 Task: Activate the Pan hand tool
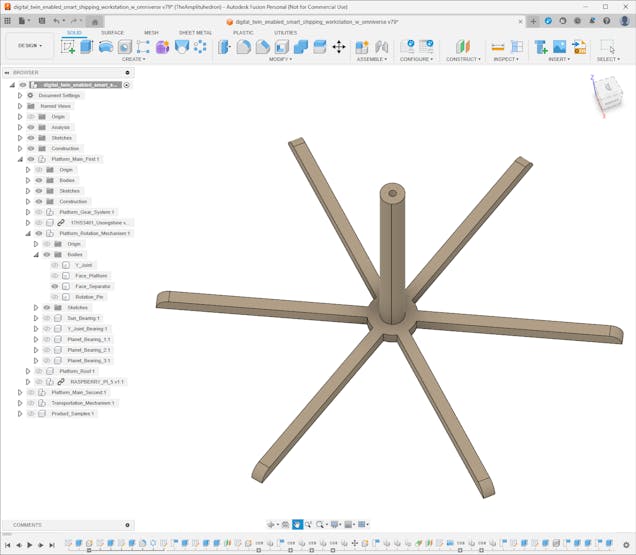[x=297, y=524]
